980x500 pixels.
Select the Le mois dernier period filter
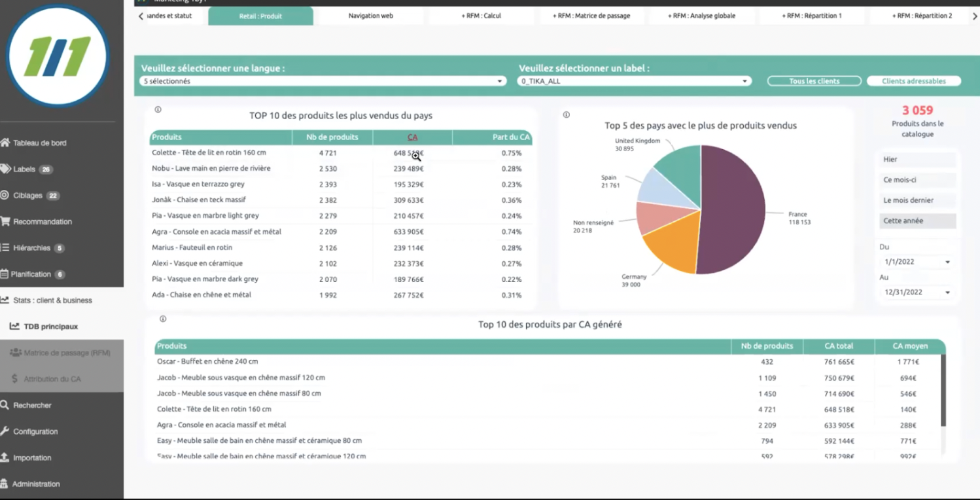917,200
